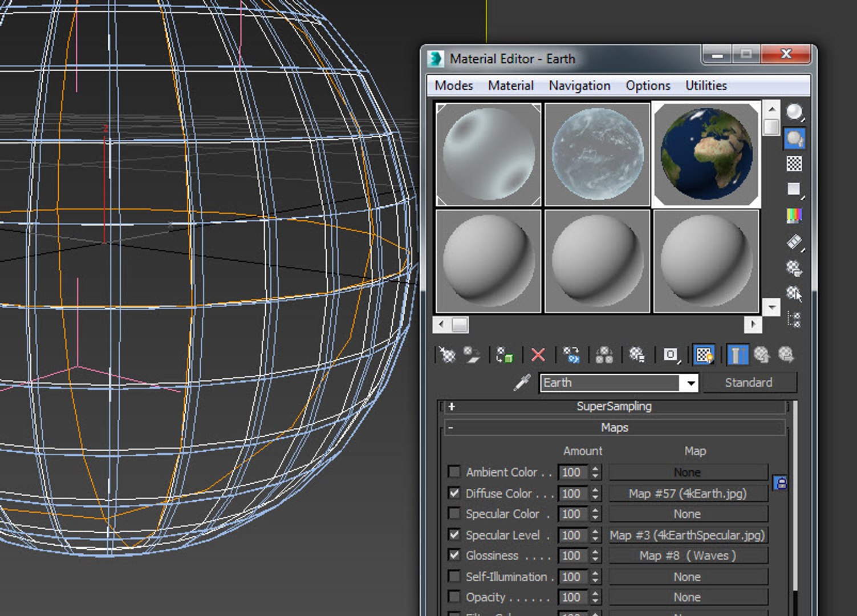Click sample slots scroll-down arrow
Viewport: 857px width, 616px height.
(x=771, y=307)
